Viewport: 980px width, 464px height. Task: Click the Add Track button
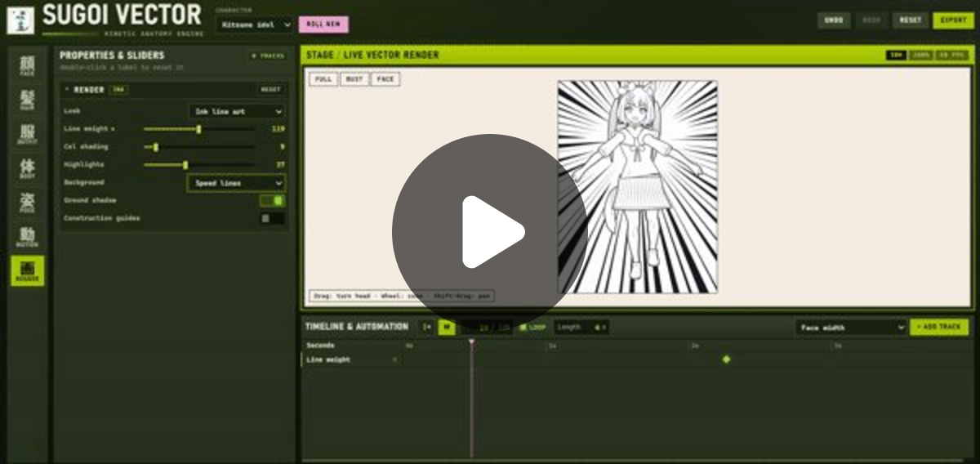pos(939,328)
